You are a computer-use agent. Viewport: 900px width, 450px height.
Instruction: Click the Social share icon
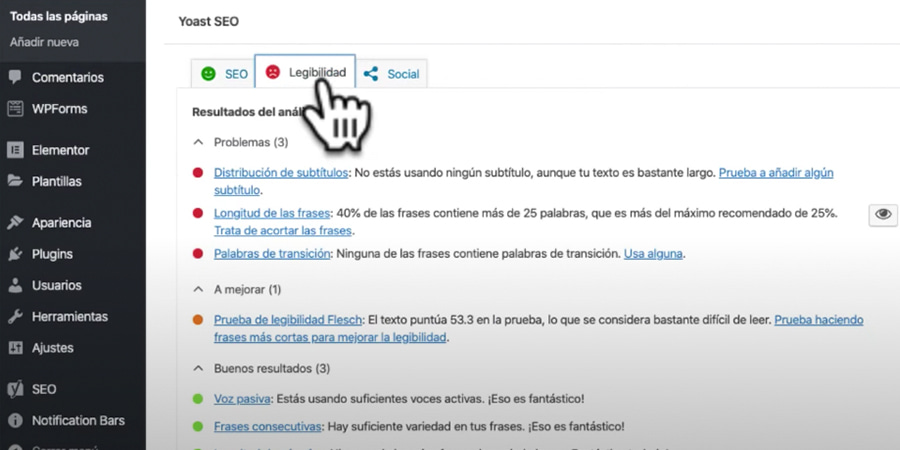click(371, 73)
